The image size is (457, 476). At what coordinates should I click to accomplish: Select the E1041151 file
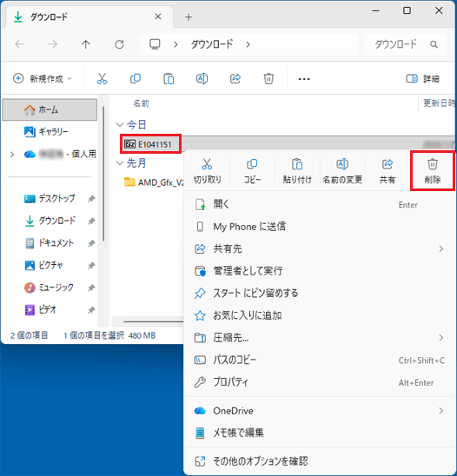click(151, 144)
